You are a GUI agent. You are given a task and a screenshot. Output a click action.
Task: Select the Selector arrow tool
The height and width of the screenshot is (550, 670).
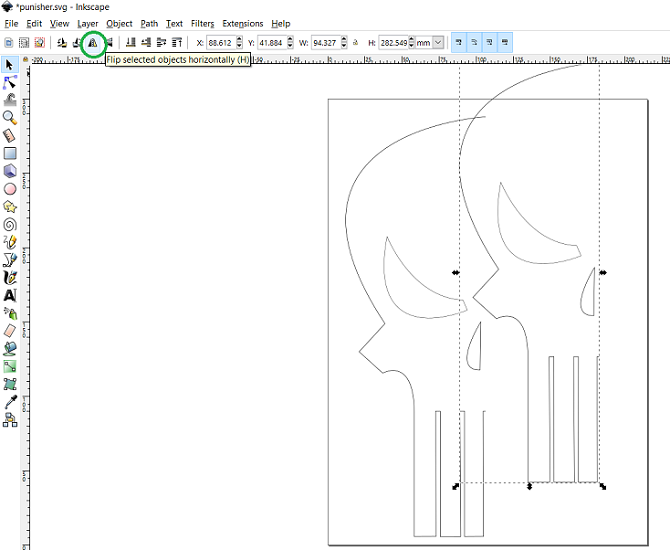click(10, 65)
